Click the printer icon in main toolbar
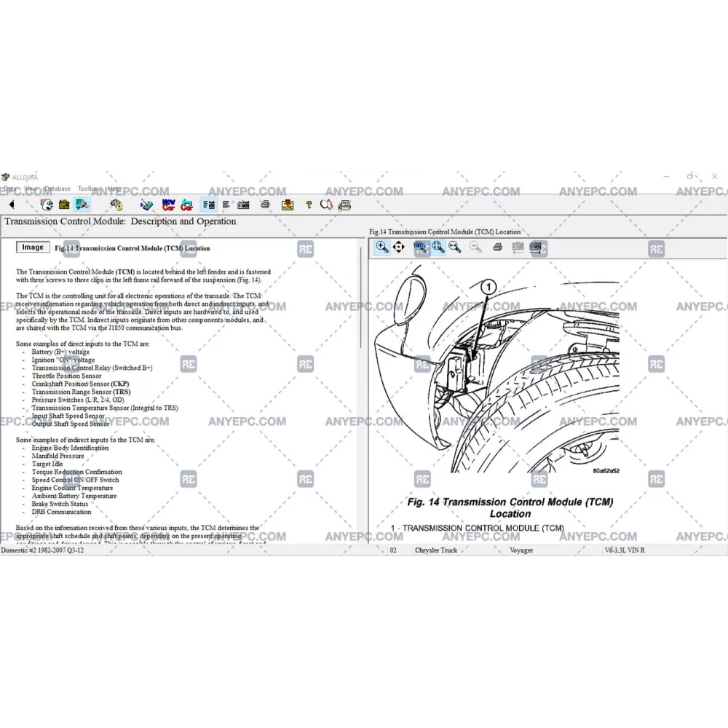Screen dimensions: 728x728 [x=265, y=205]
